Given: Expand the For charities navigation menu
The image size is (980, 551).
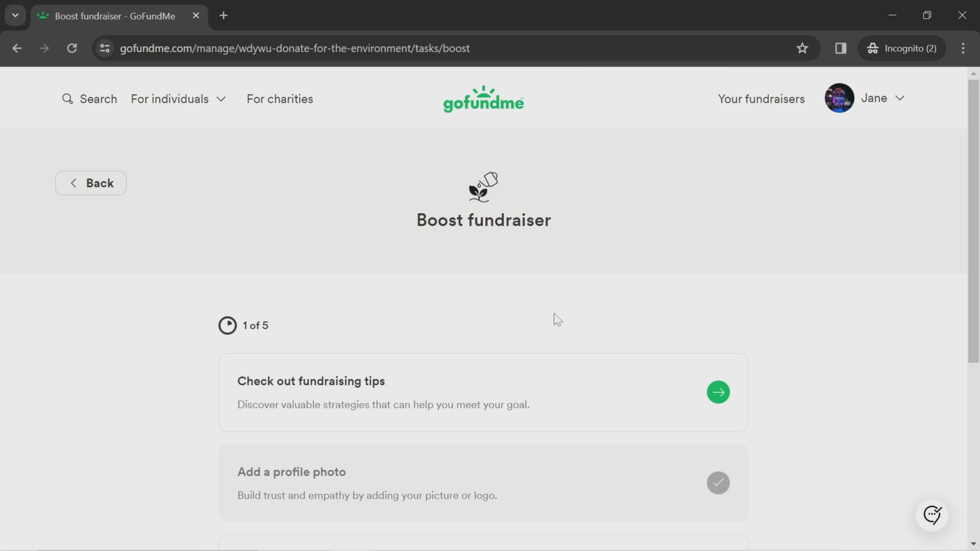Looking at the screenshot, I should click(x=280, y=99).
